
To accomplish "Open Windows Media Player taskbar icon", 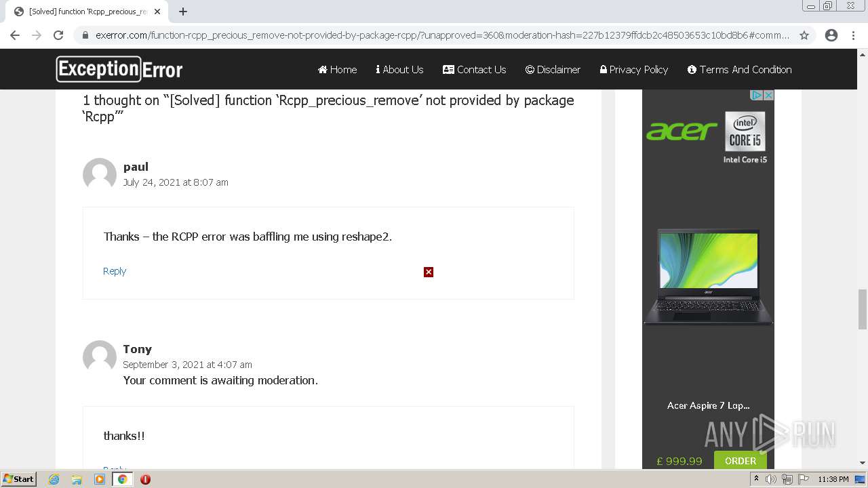I will [100, 479].
